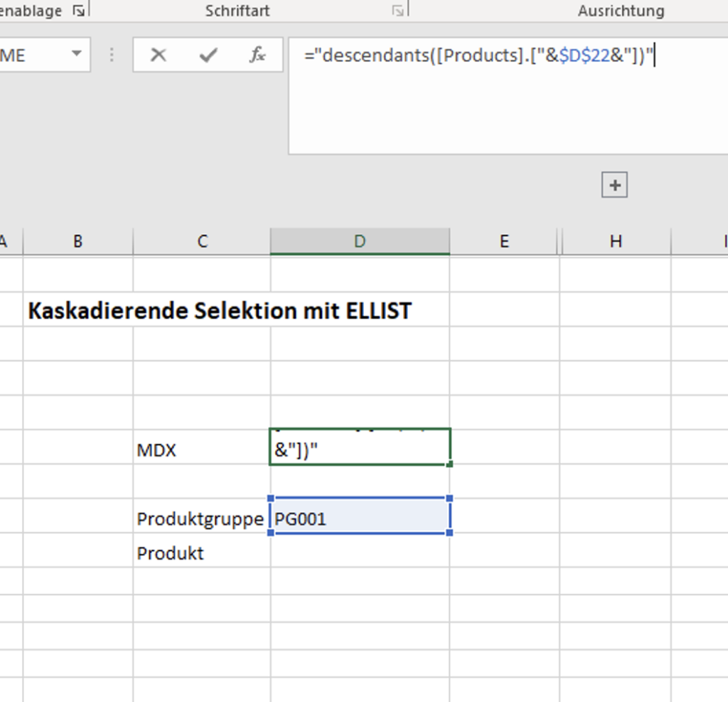Select the MDX label cell
728x702 pixels.
[x=201, y=450]
